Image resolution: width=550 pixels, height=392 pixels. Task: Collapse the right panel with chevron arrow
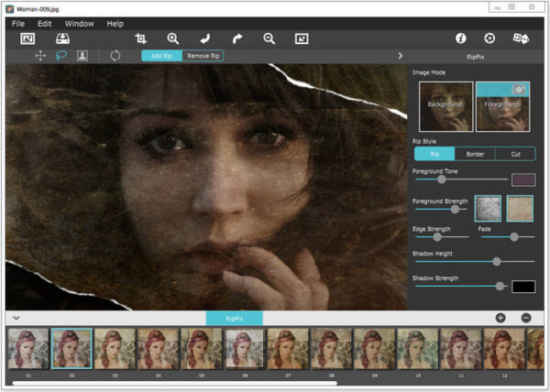pos(400,56)
